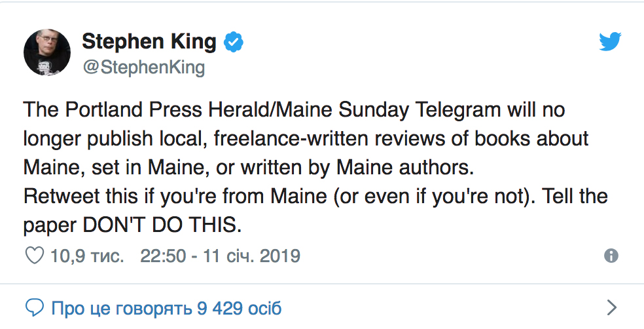This screenshot has height=329, width=644.
Task: Like the tweet with the heart icon
Action: [x=35, y=256]
